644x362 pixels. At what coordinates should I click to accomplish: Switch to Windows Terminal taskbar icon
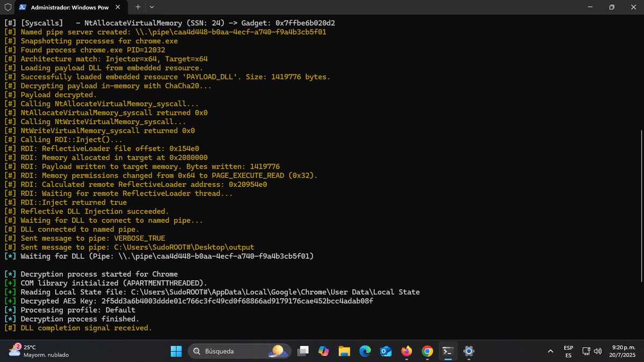click(x=447, y=351)
